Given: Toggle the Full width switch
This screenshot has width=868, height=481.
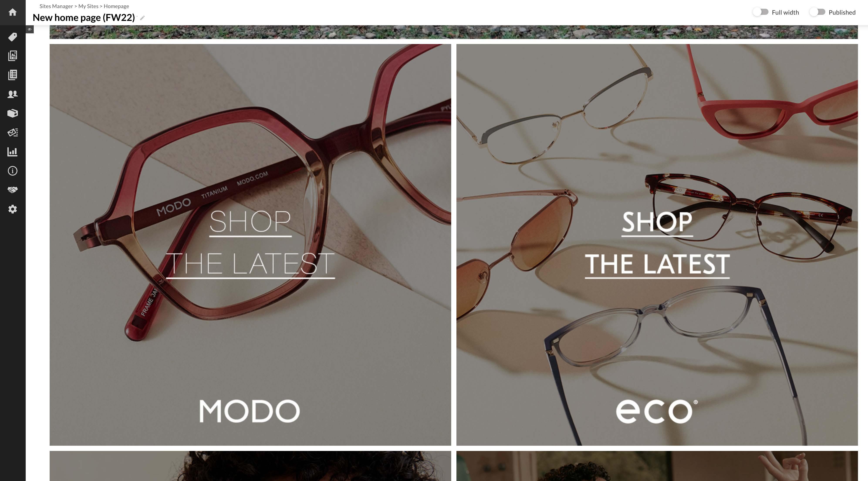Looking at the screenshot, I should tap(760, 12).
